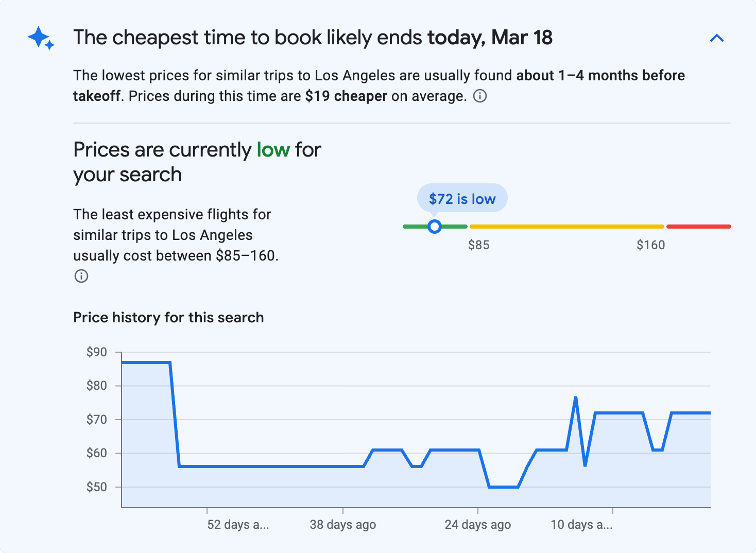
Task: Click the 'today, Mar 18' heading text
Action: (489, 37)
